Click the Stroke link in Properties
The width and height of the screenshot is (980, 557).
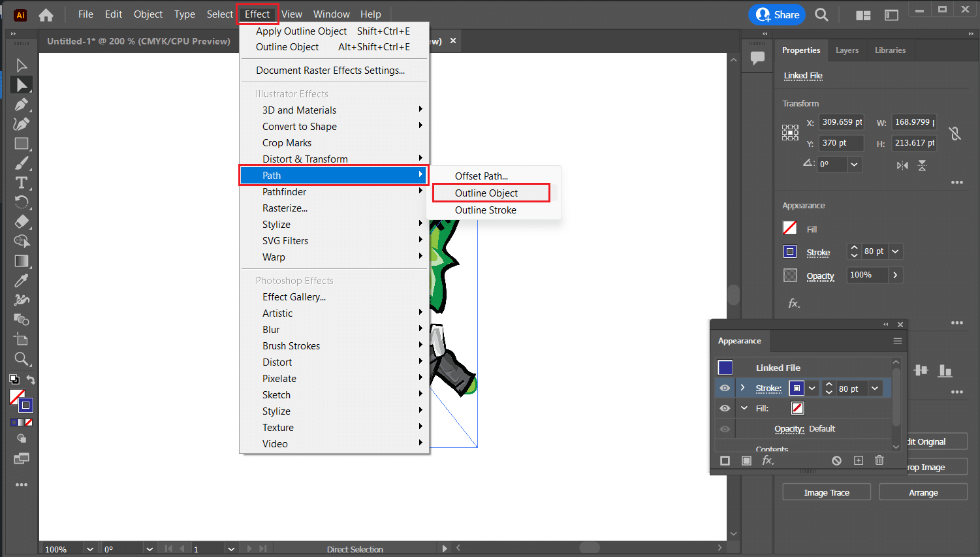tap(818, 252)
